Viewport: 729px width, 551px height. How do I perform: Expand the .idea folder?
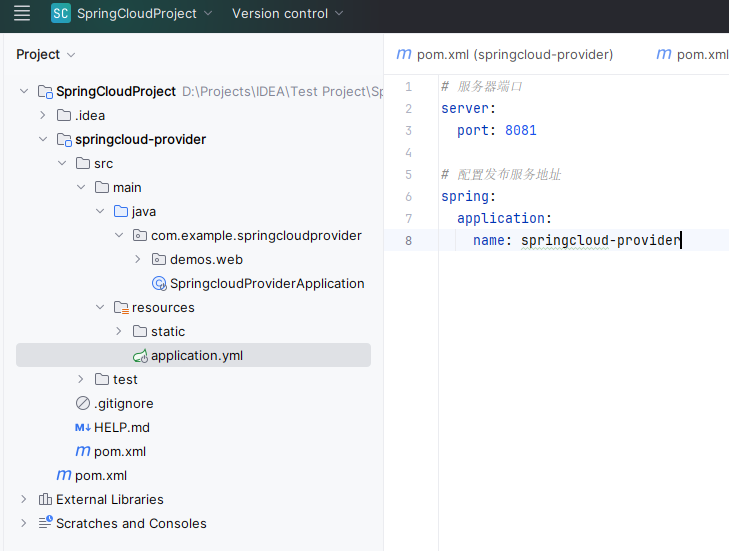[x=43, y=115]
